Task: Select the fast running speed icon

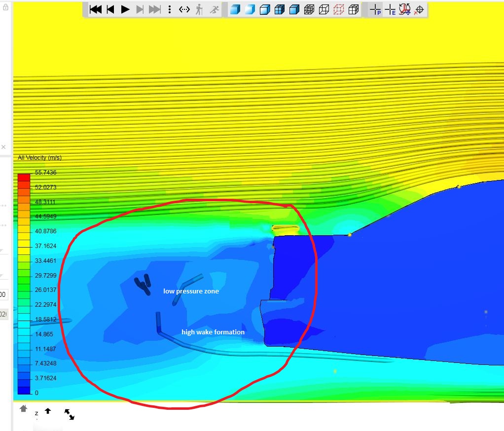Action: pos(215,9)
